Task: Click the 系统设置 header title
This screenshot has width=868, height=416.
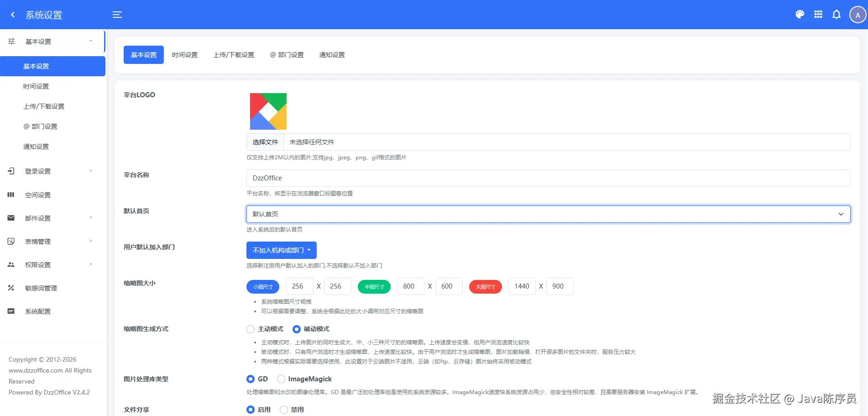Action: [x=44, y=15]
